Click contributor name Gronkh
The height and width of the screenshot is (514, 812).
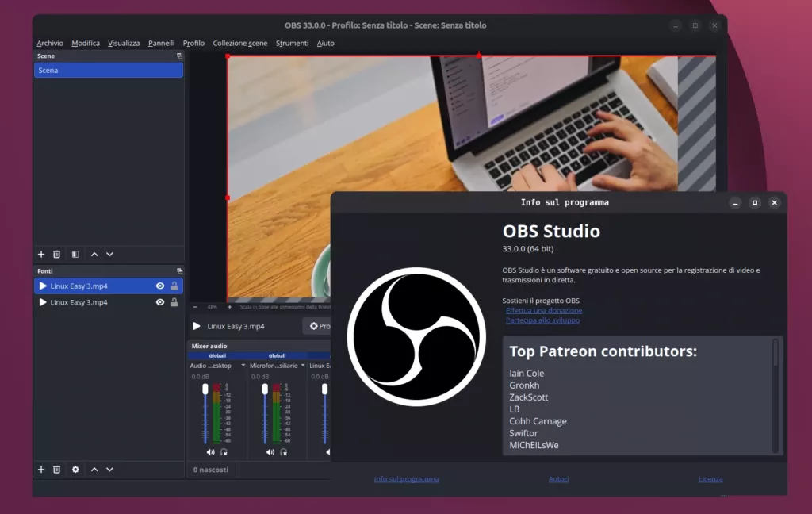tap(524, 385)
